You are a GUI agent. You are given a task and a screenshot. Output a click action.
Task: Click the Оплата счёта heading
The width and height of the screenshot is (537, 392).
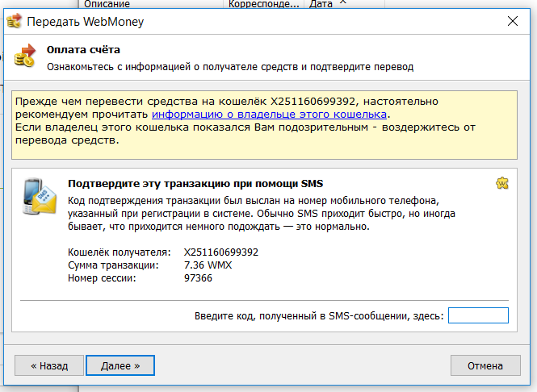[83, 51]
